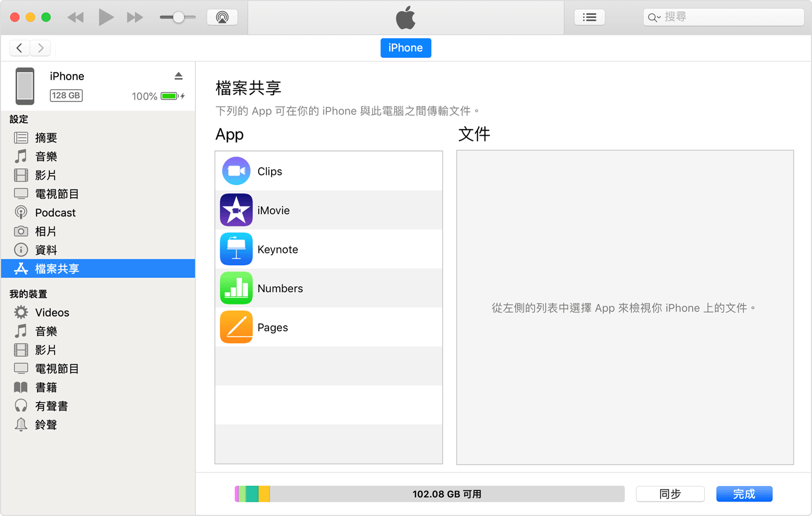Select the Keynote app icon
Viewport: 812px width, 516px height.
[236, 249]
